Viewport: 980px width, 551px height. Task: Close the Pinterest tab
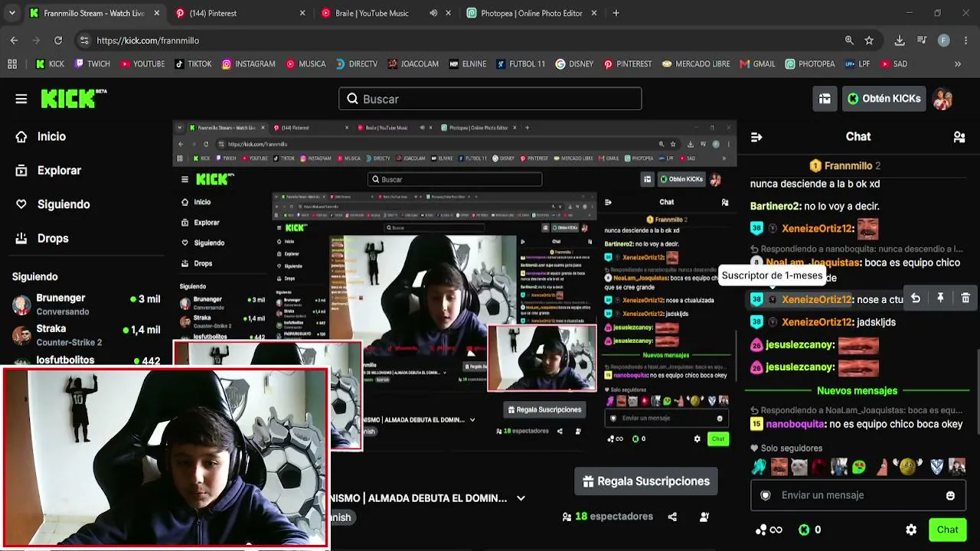[302, 13]
